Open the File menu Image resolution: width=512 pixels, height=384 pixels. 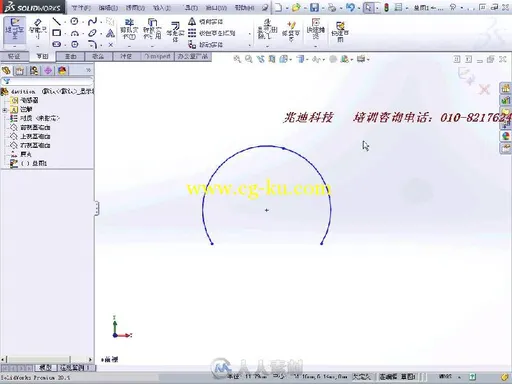81,7
